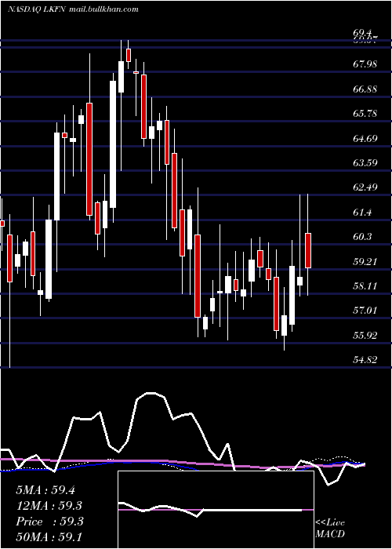
Task: Click the 58.11 price axis label
Action: coord(365,286)
